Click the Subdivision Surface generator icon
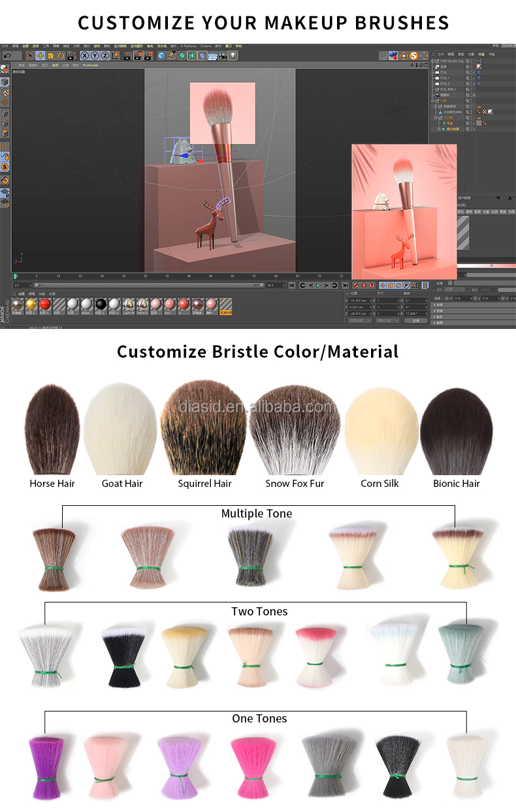 182,55
